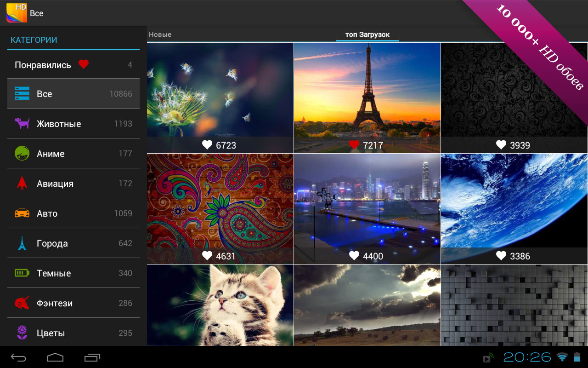This screenshot has width=588, height=368.
Task: Switch to the Новые tab
Action: [x=160, y=34]
